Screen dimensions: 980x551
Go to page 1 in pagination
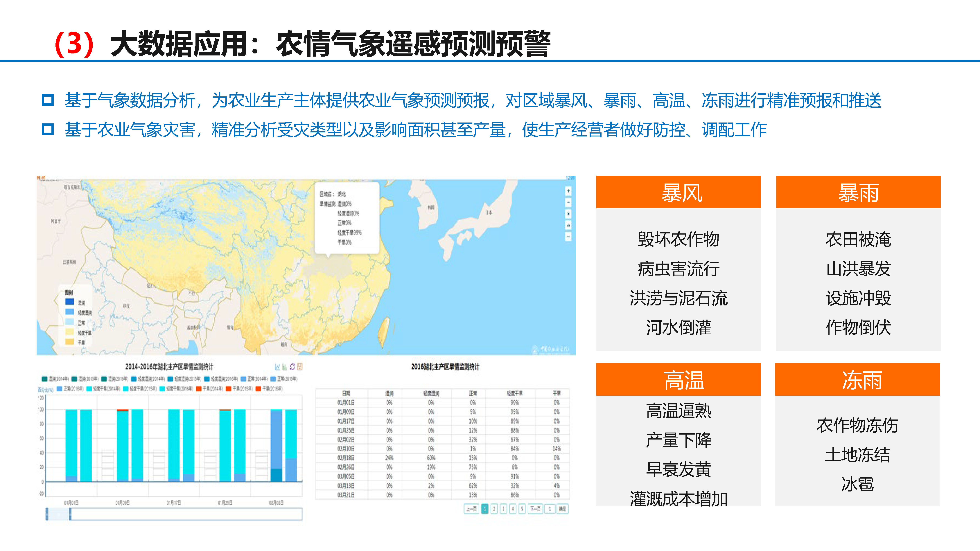coord(485,509)
